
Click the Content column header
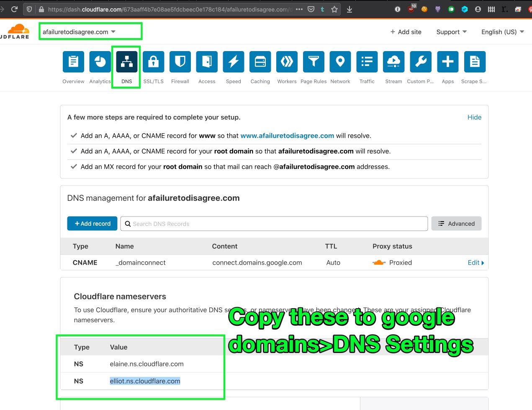pos(225,246)
